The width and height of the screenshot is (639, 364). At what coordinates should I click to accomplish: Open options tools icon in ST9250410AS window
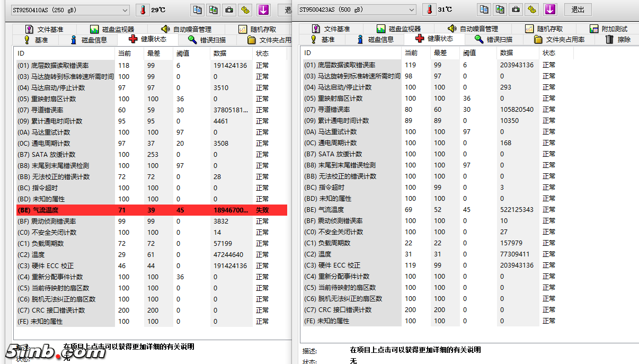click(246, 10)
